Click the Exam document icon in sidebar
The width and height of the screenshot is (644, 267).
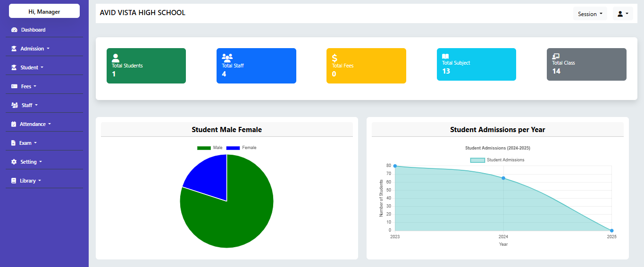click(x=14, y=143)
